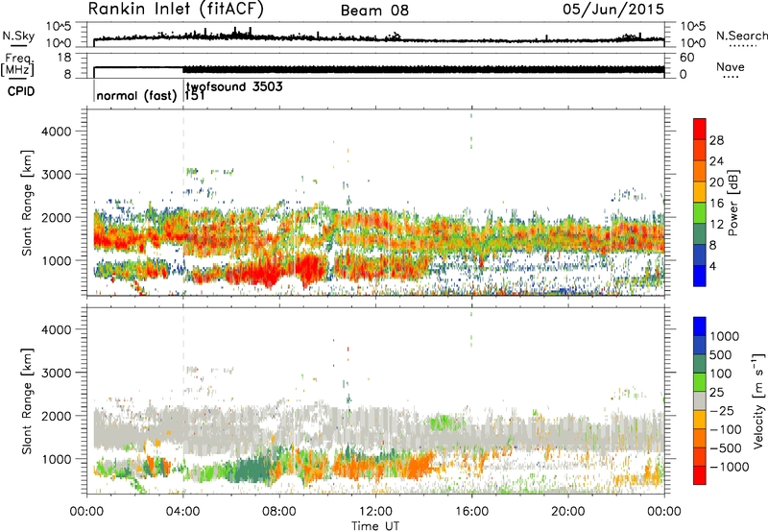Viewport: 768px width, 532px height.
Task: Click the 'Rankin Inlet (fitACF)' plot title
Action: coord(176,10)
